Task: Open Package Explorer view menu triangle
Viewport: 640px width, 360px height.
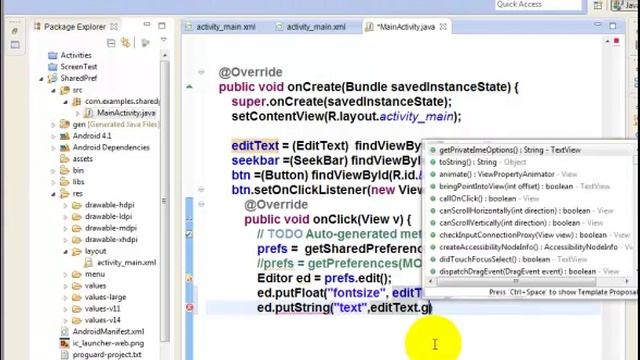Action: (x=164, y=40)
